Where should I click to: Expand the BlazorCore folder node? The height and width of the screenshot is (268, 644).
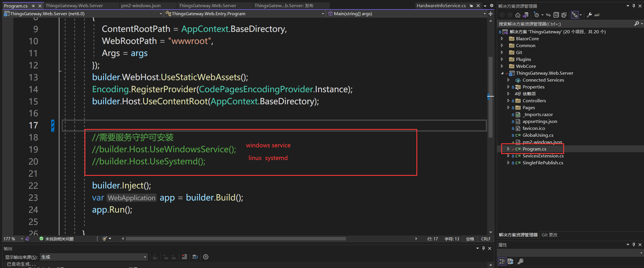[x=502, y=38]
